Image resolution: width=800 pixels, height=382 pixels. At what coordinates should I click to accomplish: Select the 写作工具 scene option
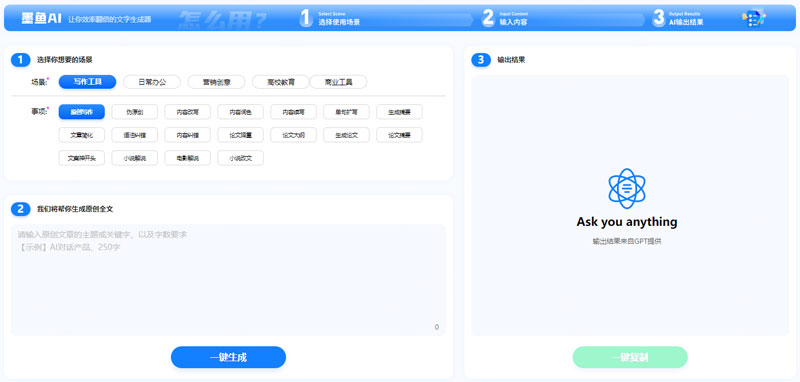(87, 82)
